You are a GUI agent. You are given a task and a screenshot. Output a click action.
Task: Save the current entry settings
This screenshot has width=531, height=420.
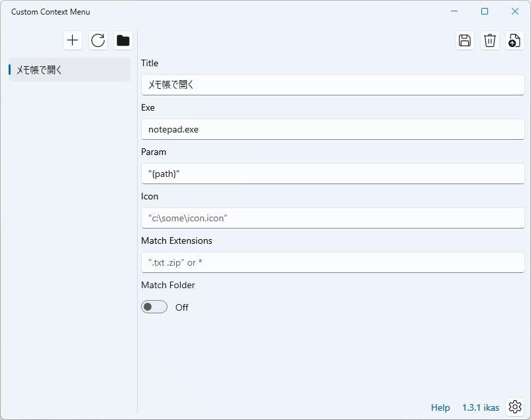[464, 40]
